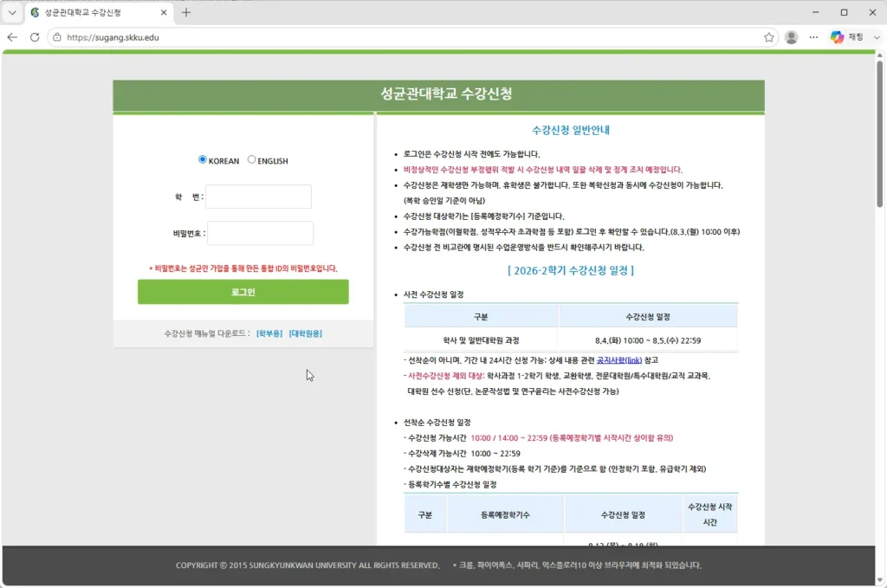The image size is (887, 588).
Task: Click the scrollbar up arrow
Action: click(x=880, y=55)
